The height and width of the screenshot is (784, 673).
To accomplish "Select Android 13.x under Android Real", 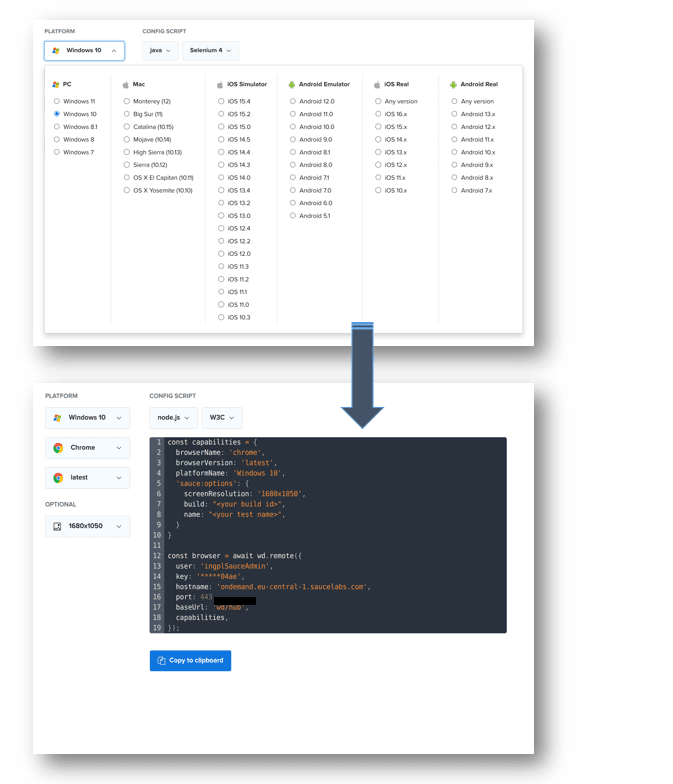I will 454,114.
